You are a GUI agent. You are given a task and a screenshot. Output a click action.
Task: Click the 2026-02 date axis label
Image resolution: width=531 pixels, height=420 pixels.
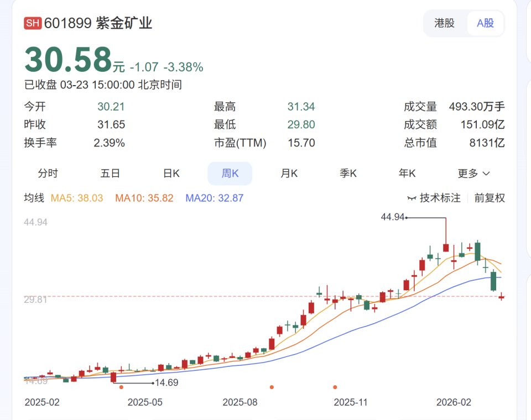coord(454,402)
